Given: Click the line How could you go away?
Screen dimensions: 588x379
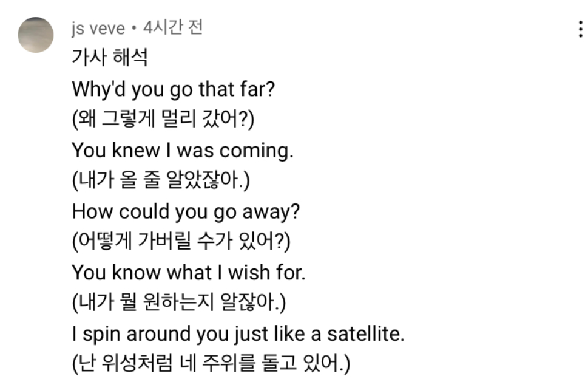Looking at the screenshot, I should pos(186,211).
